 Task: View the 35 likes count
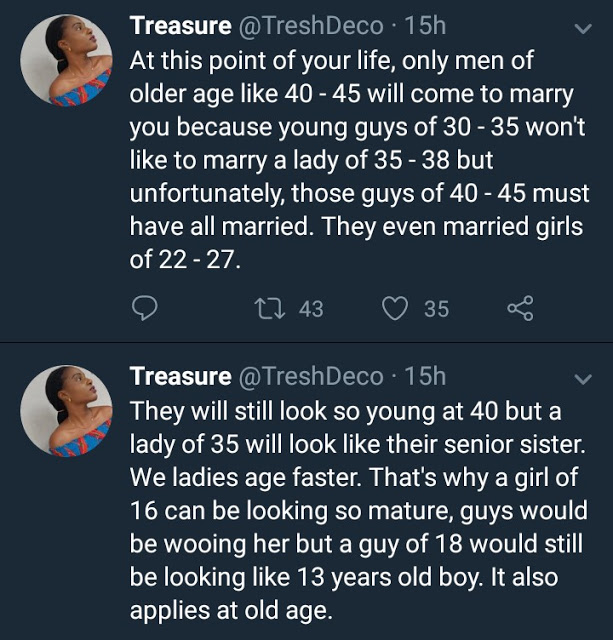click(436, 309)
